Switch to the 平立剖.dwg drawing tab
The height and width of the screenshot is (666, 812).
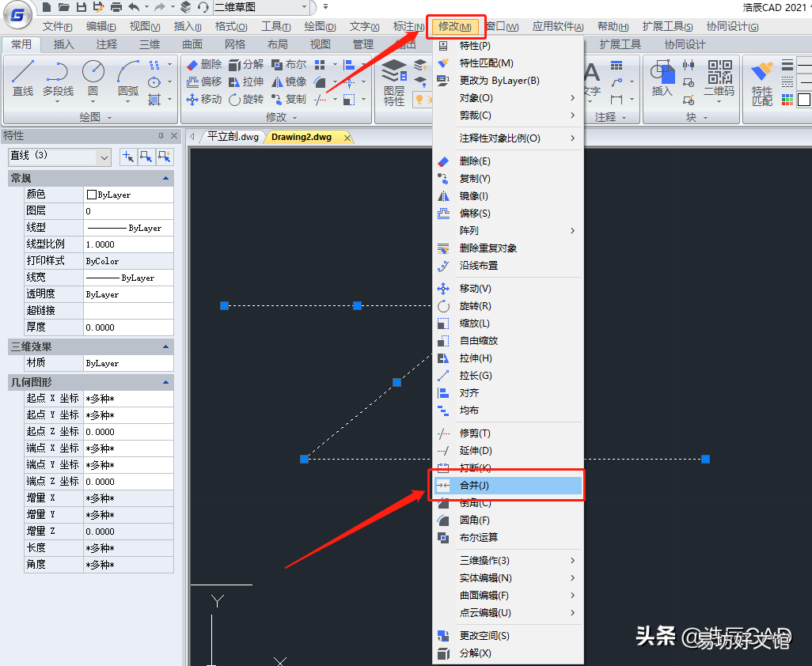233,137
